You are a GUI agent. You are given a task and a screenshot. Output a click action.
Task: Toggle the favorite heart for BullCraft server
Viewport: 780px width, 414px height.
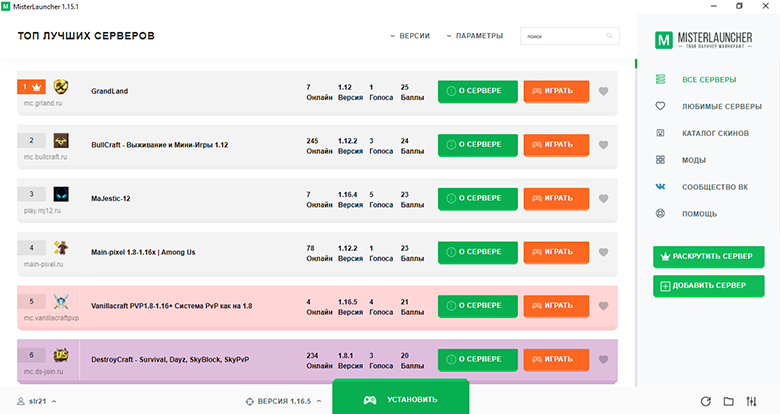point(603,145)
